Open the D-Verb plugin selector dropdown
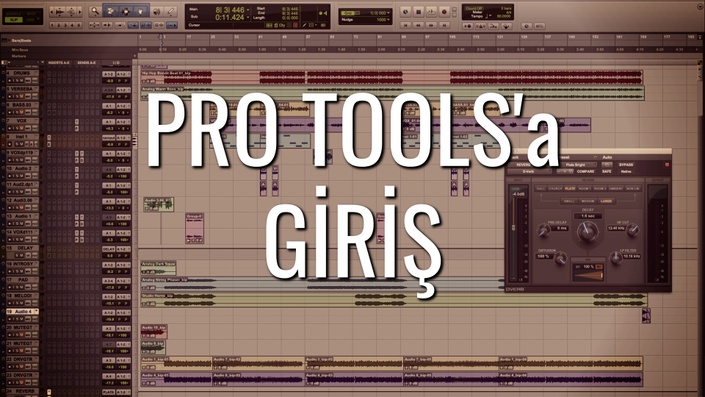Image resolution: width=705 pixels, height=397 pixels. point(530,171)
